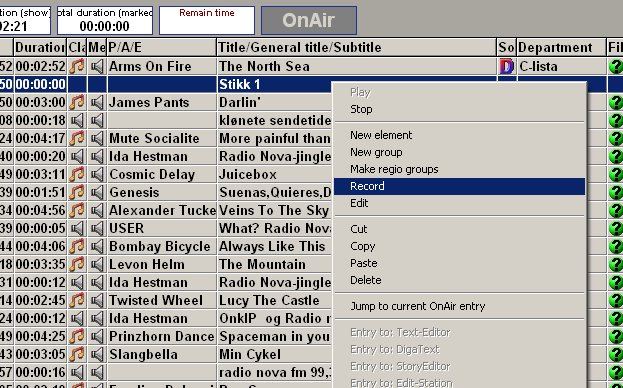This screenshot has height=388, width=623.
Task: Click speaker icon in James Pants row
Action: tap(97, 102)
